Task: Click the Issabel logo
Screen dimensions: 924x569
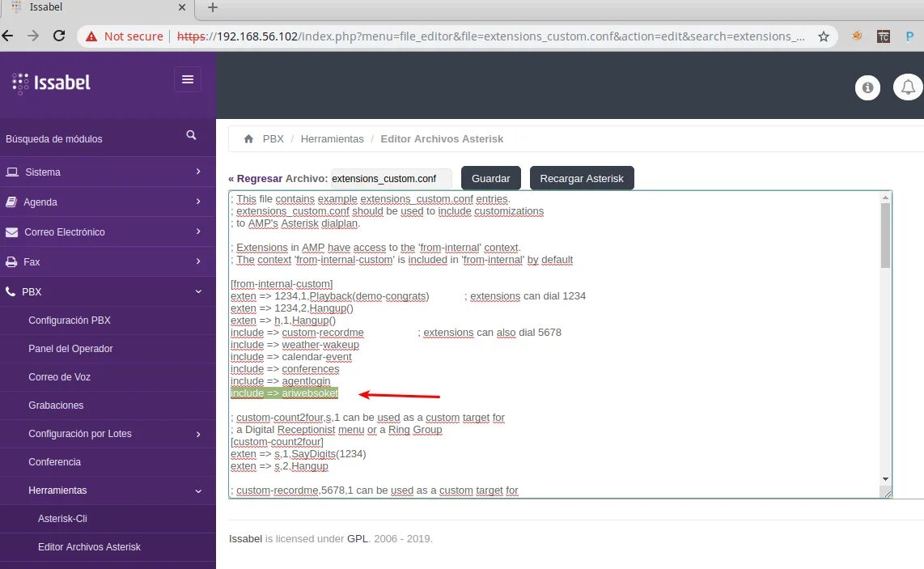Action: pos(51,83)
